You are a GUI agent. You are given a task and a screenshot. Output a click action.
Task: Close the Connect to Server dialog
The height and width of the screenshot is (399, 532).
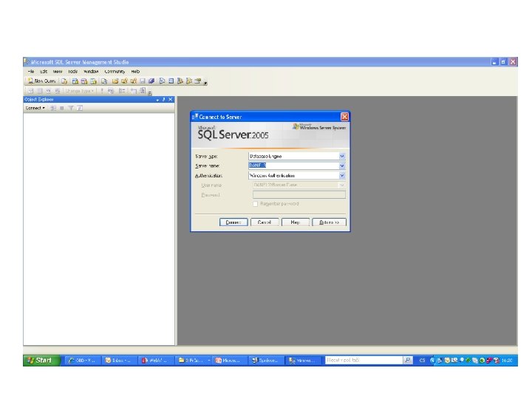pyautogui.click(x=344, y=117)
